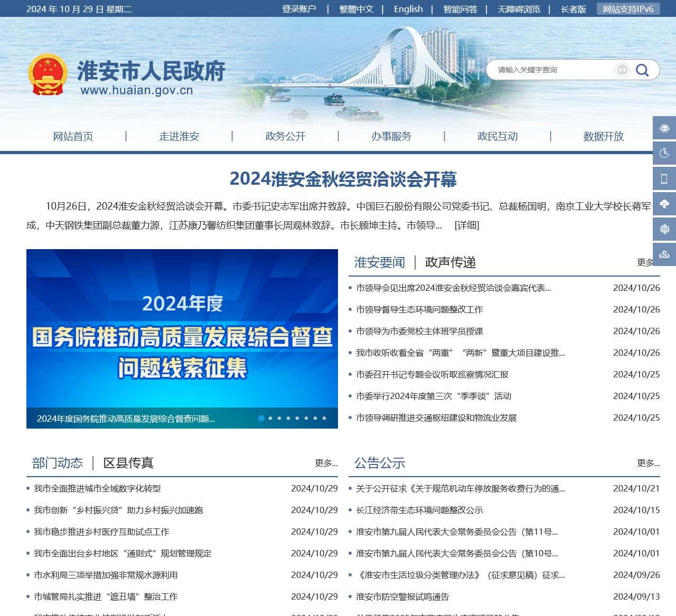The height and width of the screenshot is (616, 676).
Task: Open the mobile version phone icon
Action: (x=664, y=179)
